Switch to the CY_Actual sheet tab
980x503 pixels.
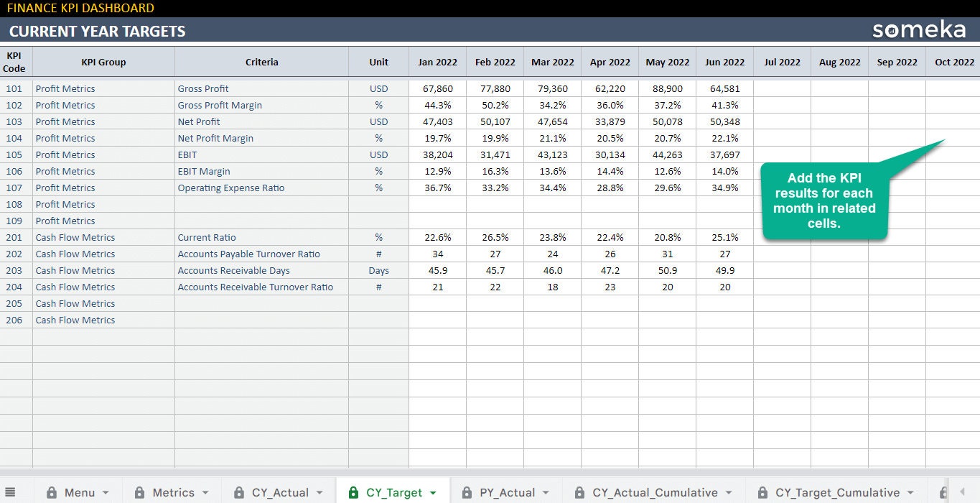[280, 493]
